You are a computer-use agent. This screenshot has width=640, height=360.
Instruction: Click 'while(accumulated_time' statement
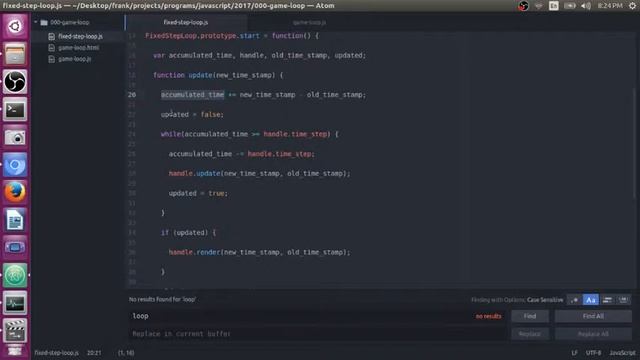click(x=204, y=134)
